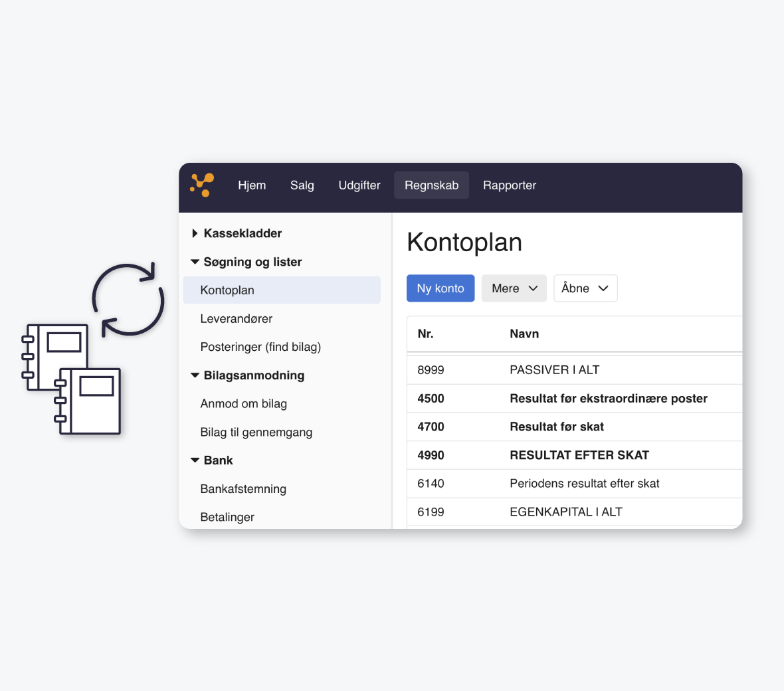
Task: Open the Åbne dropdown
Action: [585, 288]
